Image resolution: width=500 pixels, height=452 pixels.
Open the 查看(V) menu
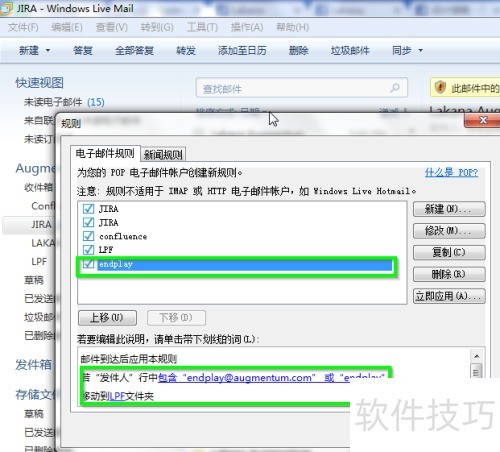tap(112, 27)
